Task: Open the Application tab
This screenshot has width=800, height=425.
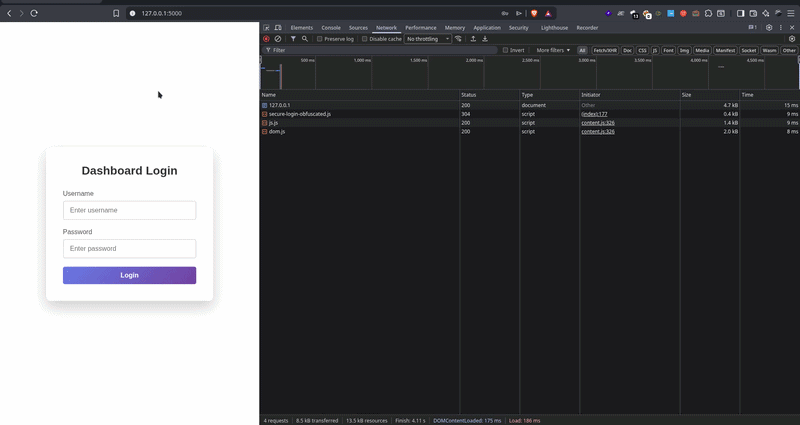Action: coord(487,28)
